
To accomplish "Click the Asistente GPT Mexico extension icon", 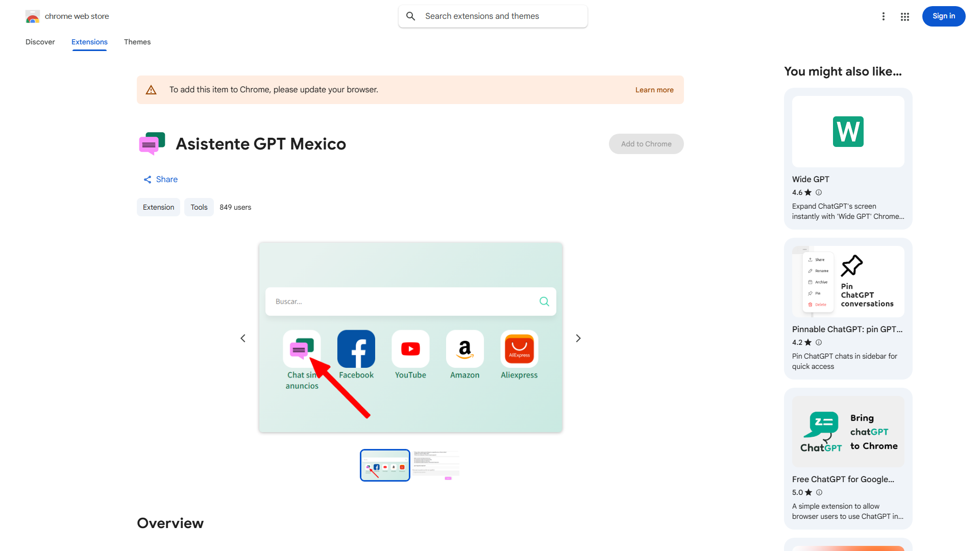I will [x=152, y=144].
